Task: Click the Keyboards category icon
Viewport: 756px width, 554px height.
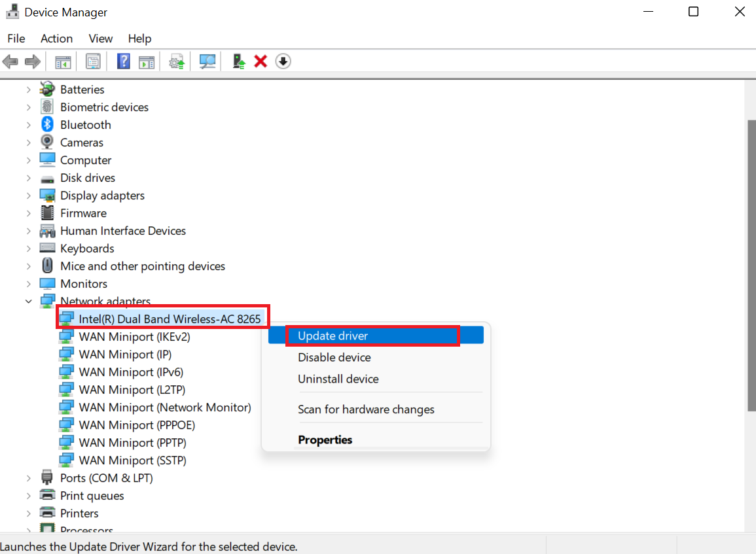Action: [47, 248]
